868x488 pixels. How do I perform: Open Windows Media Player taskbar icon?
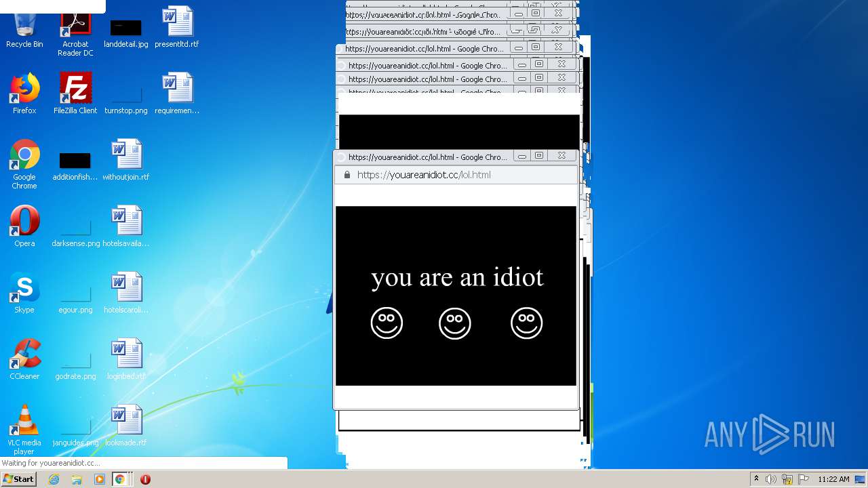click(100, 479)
